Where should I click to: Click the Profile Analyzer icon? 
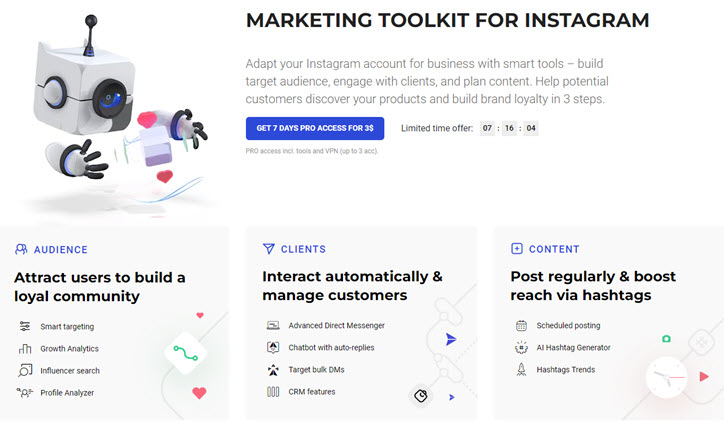point(25,393)
